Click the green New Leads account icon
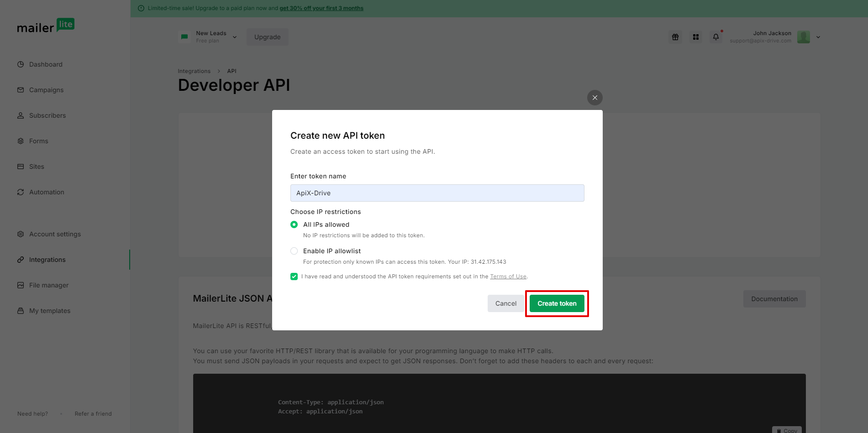Viewport: 868px width, 433px height. pyautogui.click(x=184, y=37)
